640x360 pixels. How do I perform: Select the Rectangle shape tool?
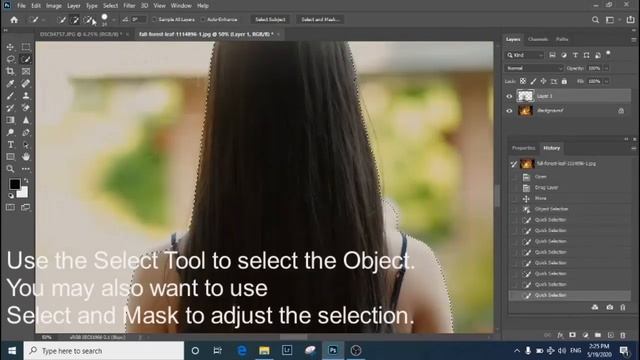tap(10, 157)
